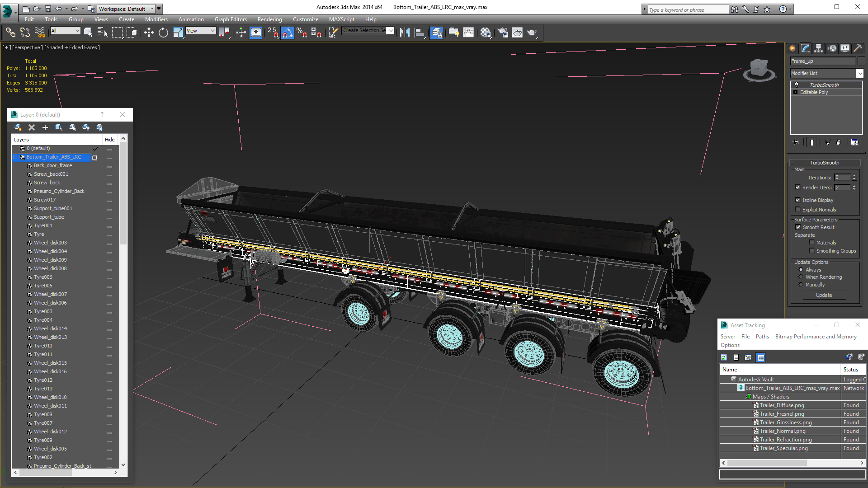Screen dimensions: 868x488
Task: Enable Separate by Smoothing Groups checkbox
Action: coord(811,250)
